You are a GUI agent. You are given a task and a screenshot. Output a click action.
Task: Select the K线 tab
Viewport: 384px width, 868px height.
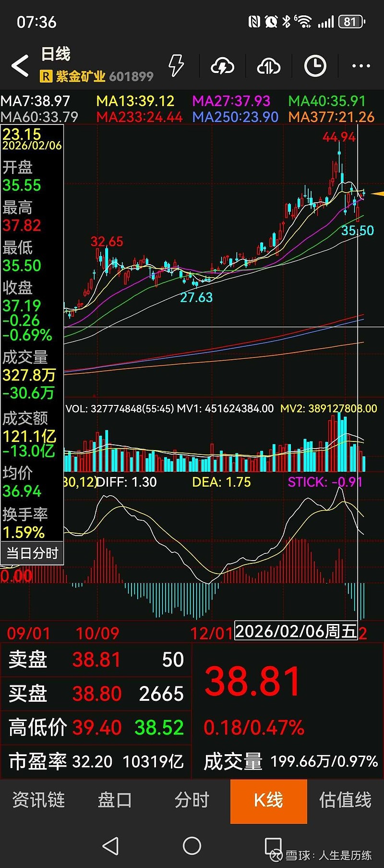pyautogui.click(x=269, y=801)
